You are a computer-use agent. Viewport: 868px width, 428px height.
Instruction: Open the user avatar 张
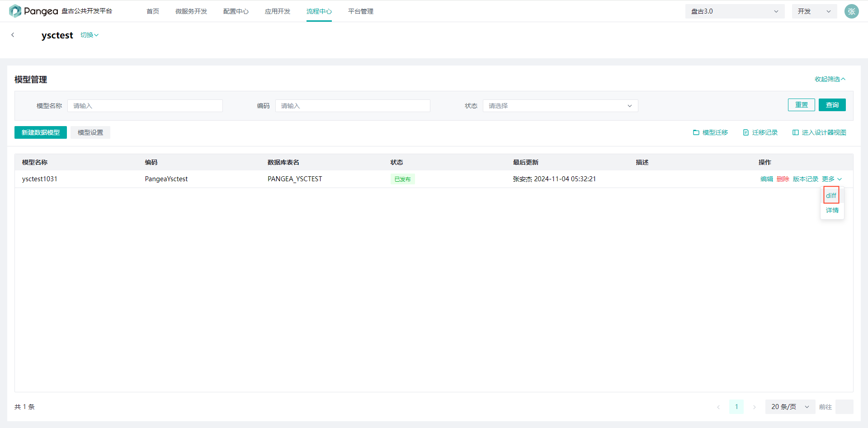click(851, 11)
